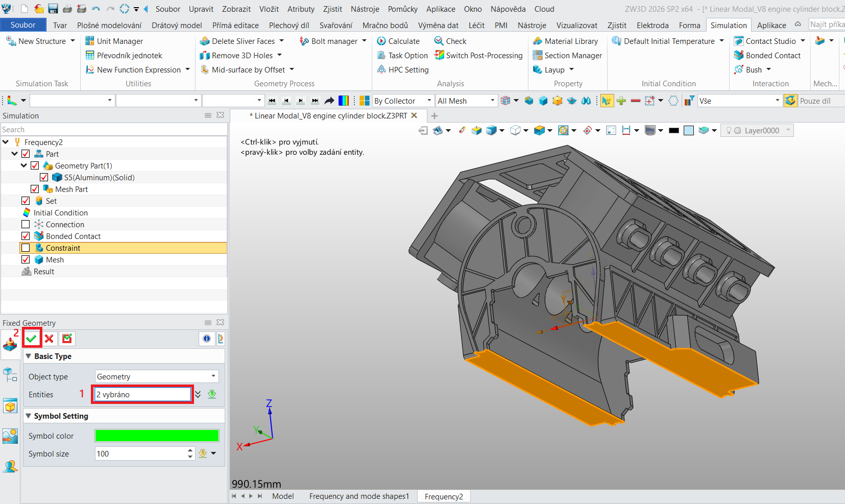This screenshot has width=845, height=504.
Task: Open Převodník jednotek unit converter
Action: click(x=124, y=55)
